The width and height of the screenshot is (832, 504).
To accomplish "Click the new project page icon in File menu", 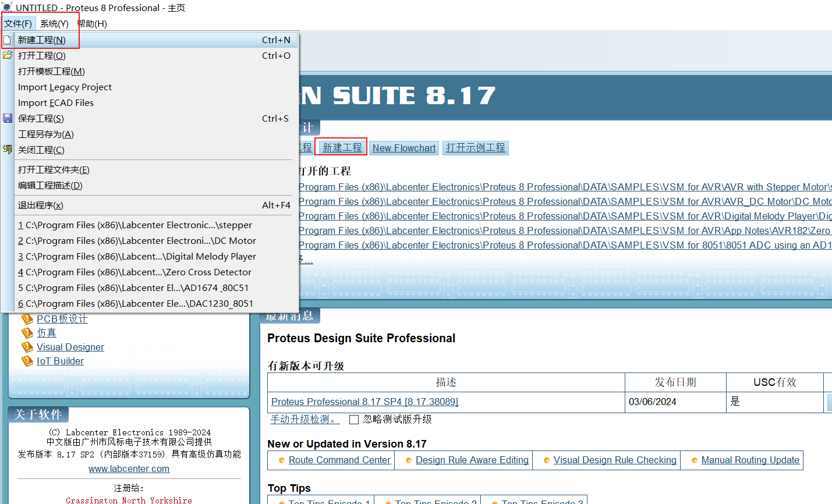I will pyautogui.click(x=7, y=40).
